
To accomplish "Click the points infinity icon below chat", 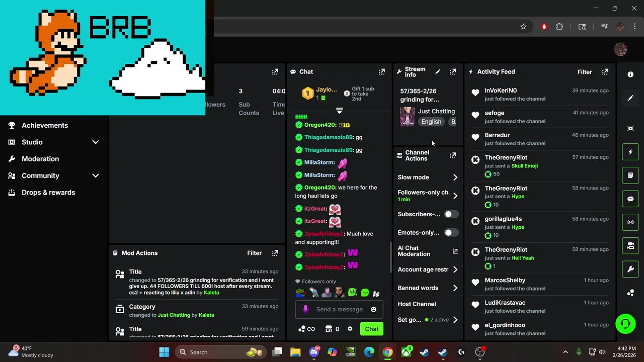I will point(307,329).
